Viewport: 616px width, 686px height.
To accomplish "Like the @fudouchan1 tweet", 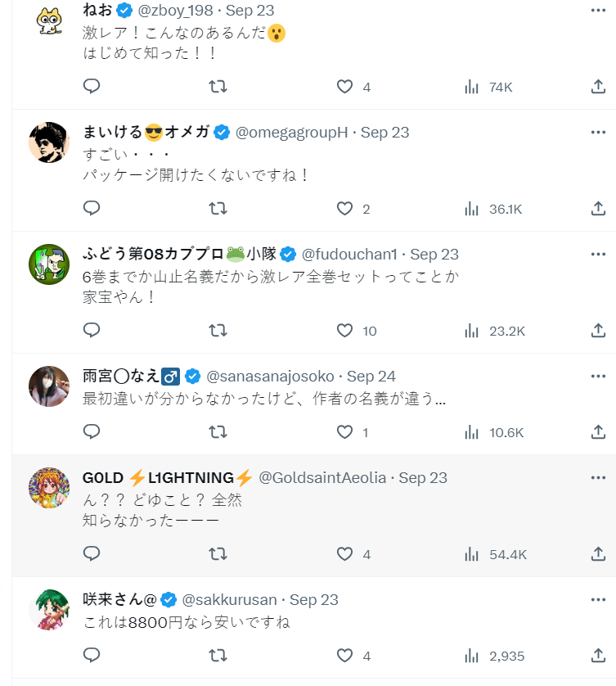I will click(345, 330).
